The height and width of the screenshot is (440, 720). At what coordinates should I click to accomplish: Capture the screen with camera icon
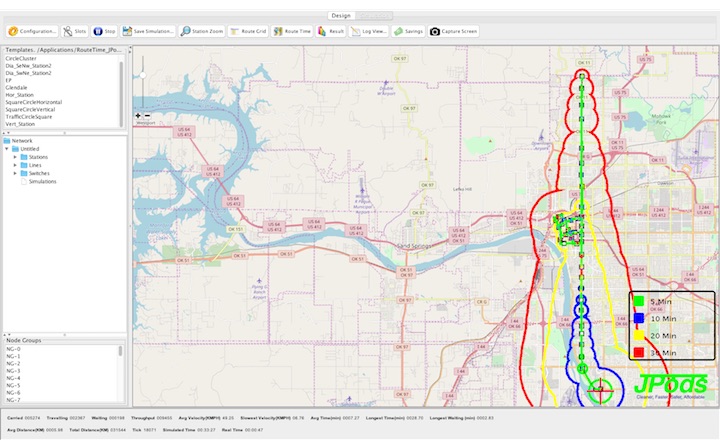click(x=455, y=31)
